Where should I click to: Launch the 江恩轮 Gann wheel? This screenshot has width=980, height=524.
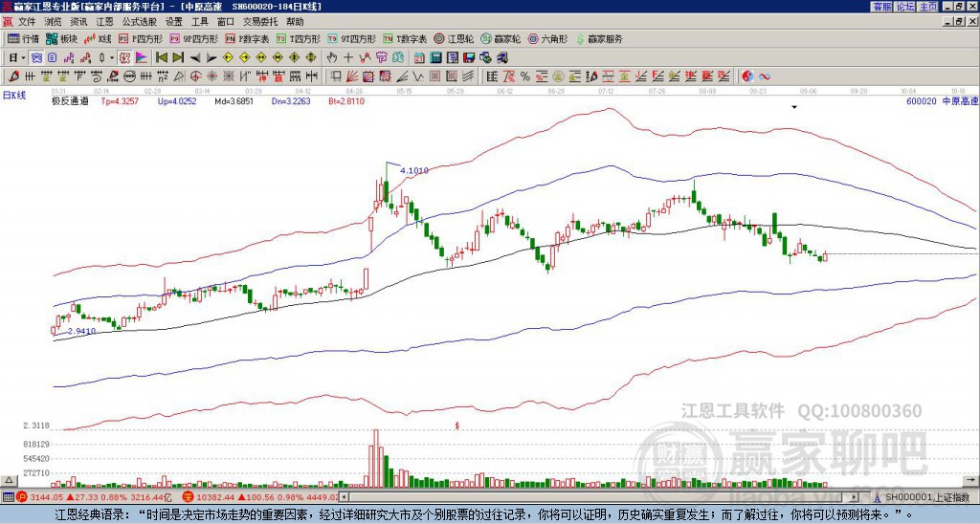pos(453,38)
